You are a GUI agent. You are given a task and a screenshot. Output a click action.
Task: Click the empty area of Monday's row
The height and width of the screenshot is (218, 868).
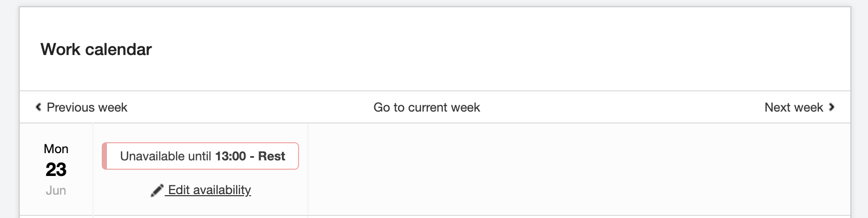[x=571, y=169]
